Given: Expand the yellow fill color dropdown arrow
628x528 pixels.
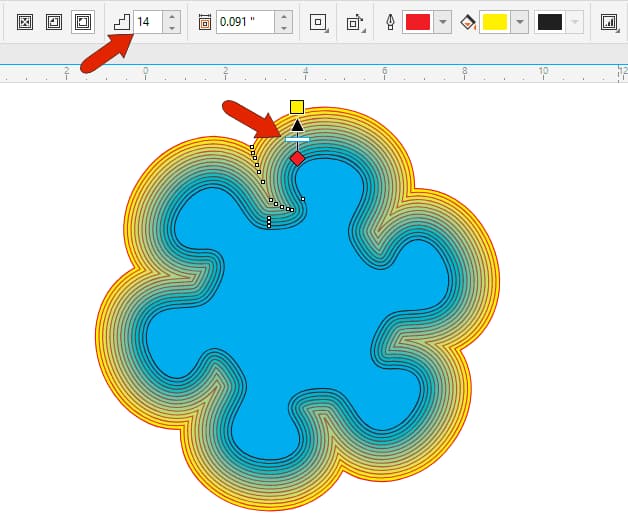Looking at the screenshot, I should pyautogui.click(x=519, y=21).
